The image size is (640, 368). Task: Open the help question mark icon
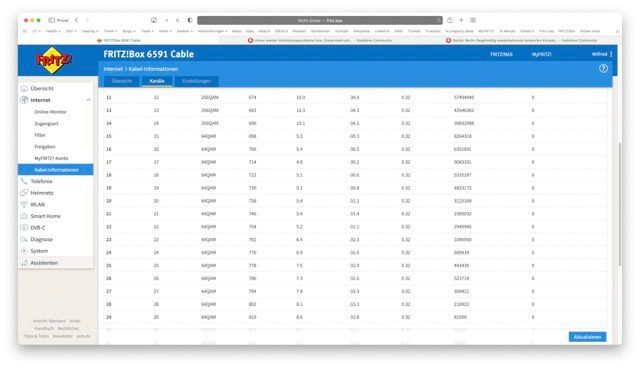pyautogui.click(x=603, y=69)
